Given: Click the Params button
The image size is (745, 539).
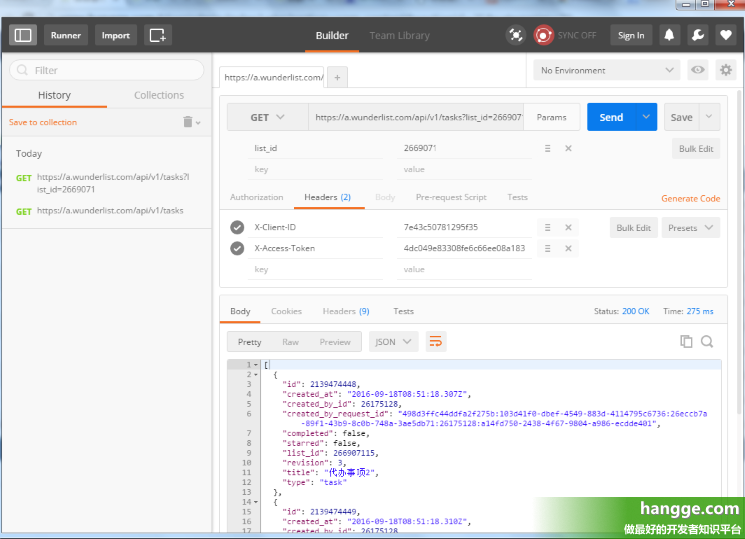Looking at the screenshot, I should [x=552, y=117].
